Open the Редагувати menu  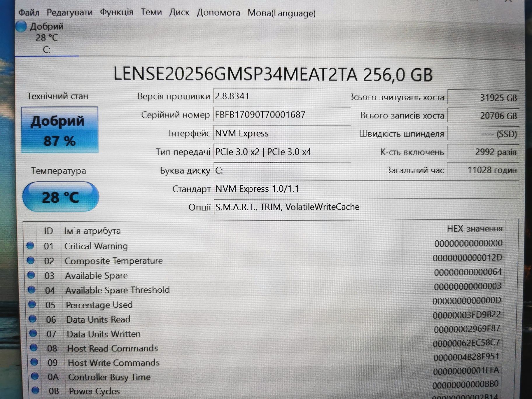(x=69, y=13)
